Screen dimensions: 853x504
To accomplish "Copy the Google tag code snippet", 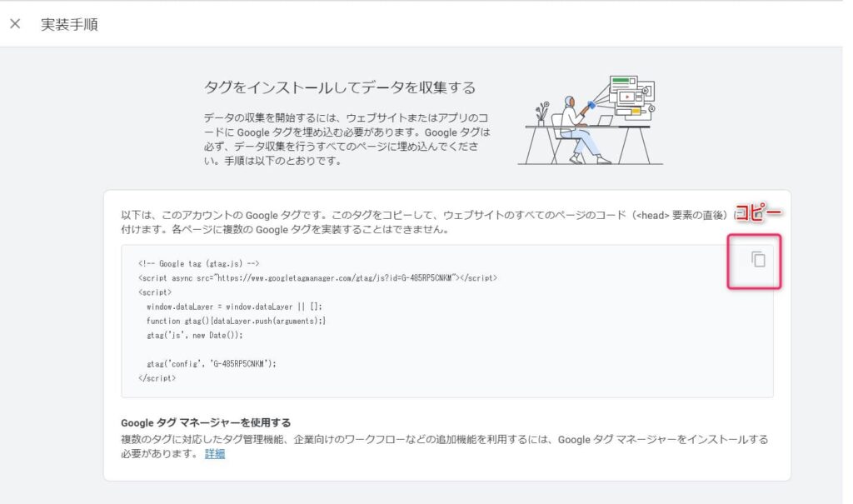I will (758, 260).
